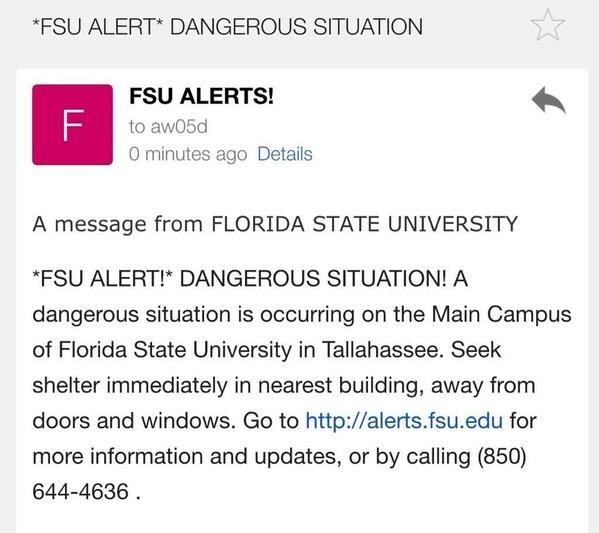Tap 'FLORIDA STATE UNIVERSITY' in caps
The width and height of the screenshot is (599, 533).
tap(364, 224)
